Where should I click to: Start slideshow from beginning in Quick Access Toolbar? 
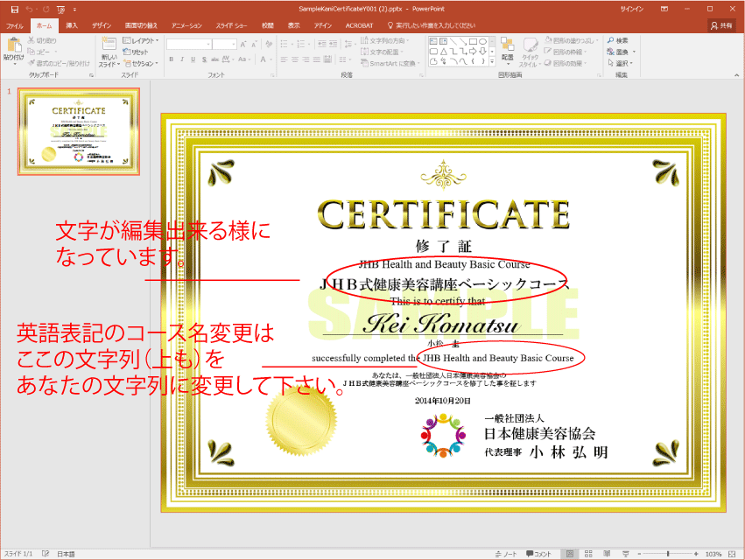60,9
